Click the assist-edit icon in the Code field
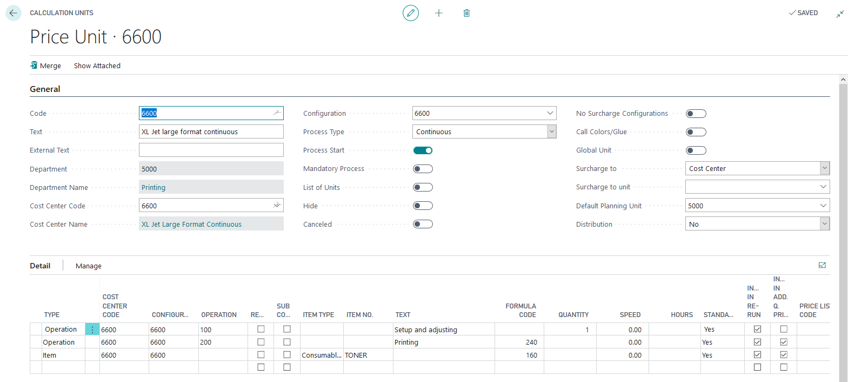This screenshot has width=868, height=382. [x=277, y=113]
